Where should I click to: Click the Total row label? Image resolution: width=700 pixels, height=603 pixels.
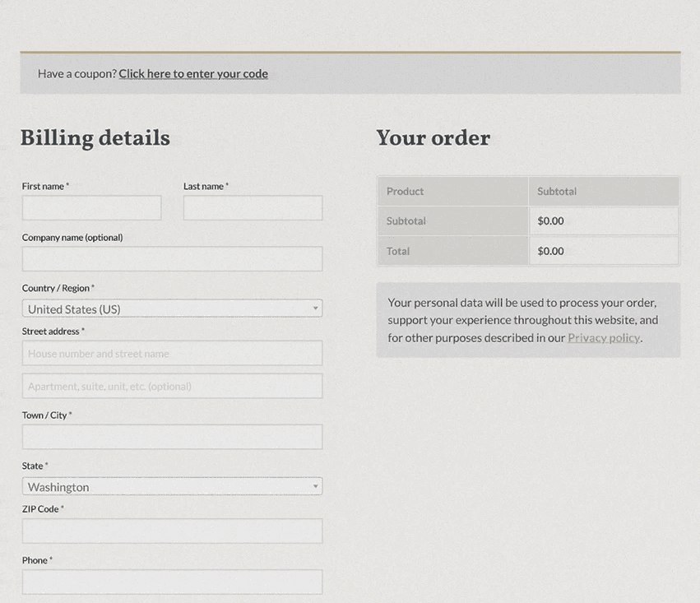click(x=398, y=251)
